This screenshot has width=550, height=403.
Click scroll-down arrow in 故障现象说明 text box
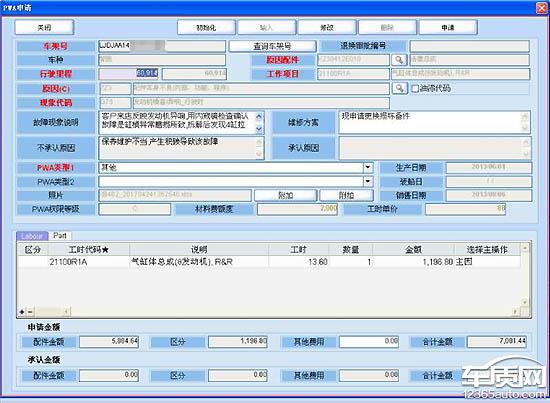pos(259,129)
